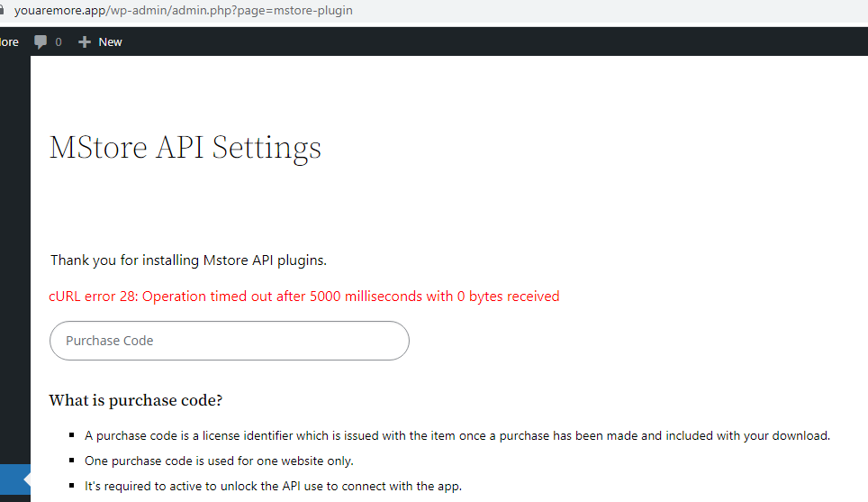
Task: Click the plus icon beside New
Action: tap(84, 42)
